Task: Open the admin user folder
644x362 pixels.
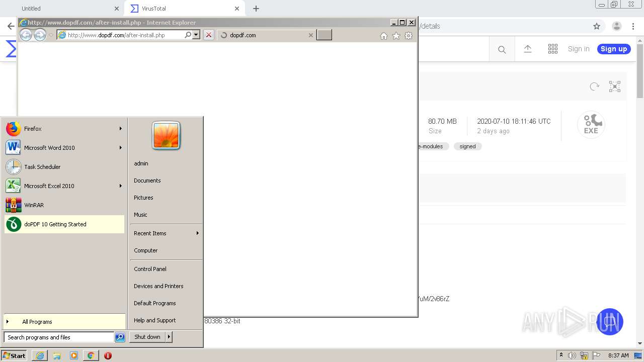Action: (x=166, y=163)
